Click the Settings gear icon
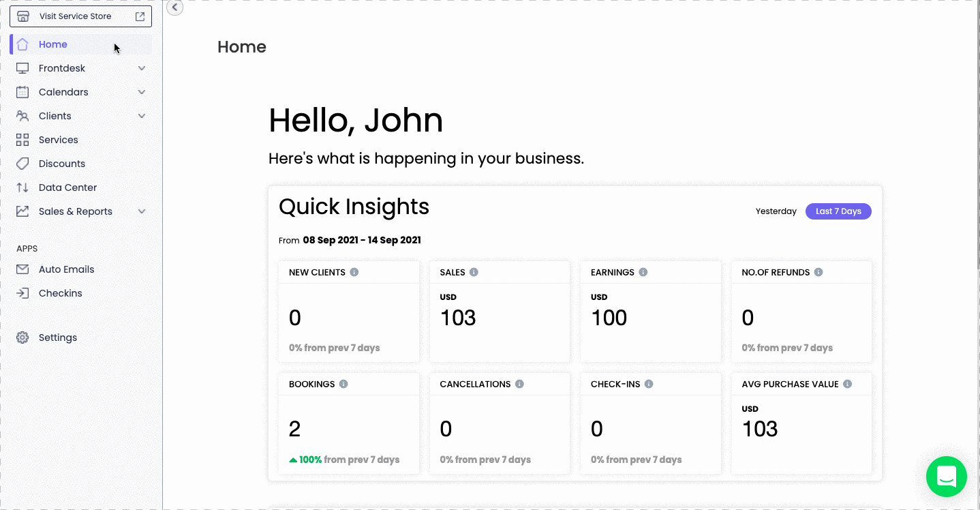The height and width of the screenshot is (510, 980). (x=22, y=337)
